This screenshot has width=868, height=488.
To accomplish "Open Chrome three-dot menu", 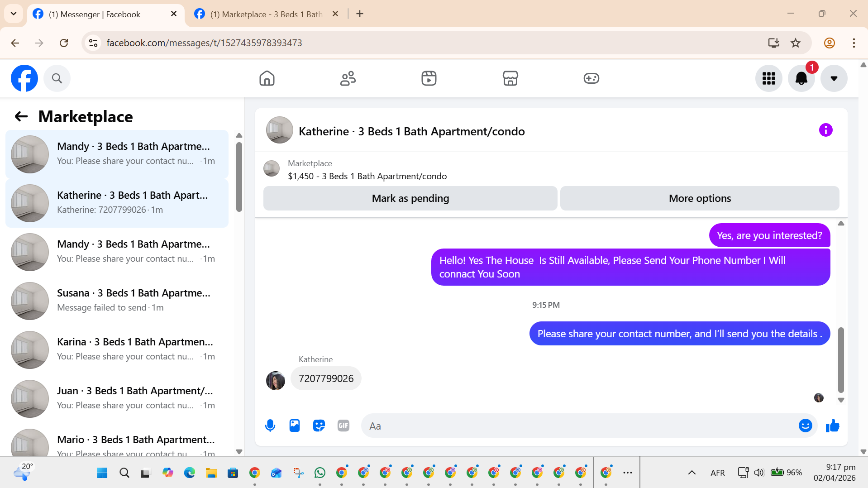I will (854, 43).
